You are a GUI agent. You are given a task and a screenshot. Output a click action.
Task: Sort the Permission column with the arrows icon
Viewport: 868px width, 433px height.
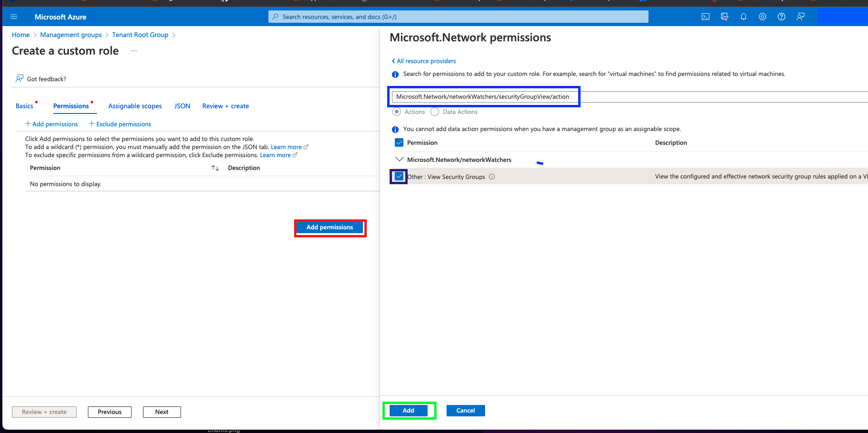tap(215, 168)
